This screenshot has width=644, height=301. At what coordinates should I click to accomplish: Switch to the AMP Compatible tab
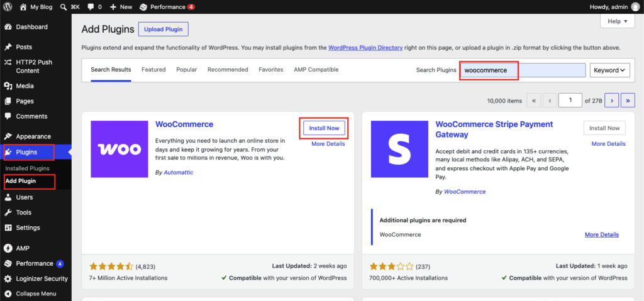tap(316, 70)
